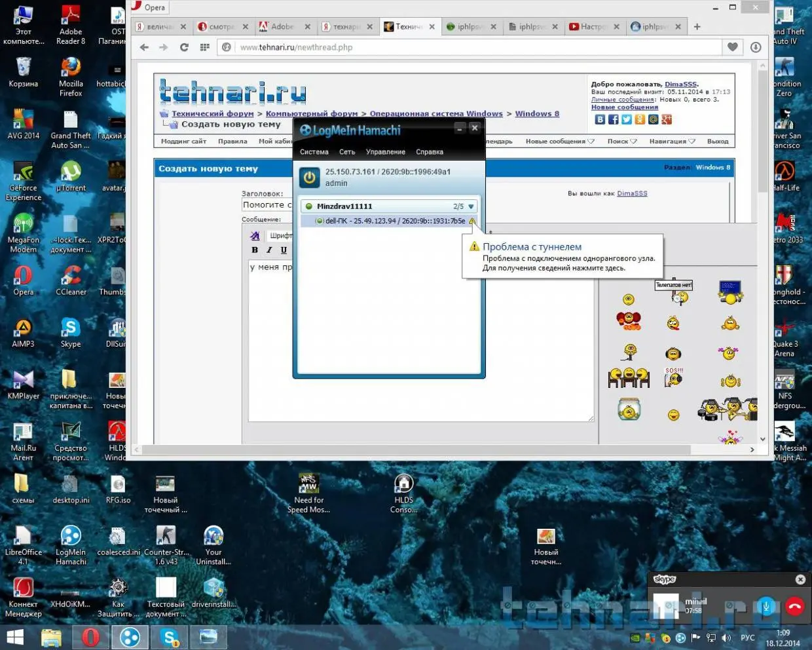The height and width of the screenshot is (650, 812).
Task: Open the Windows Start button
Action: pos(15,637)
